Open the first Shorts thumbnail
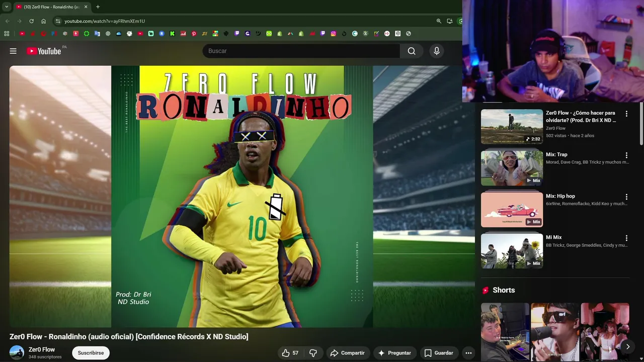Viewport: 644px width, 362px height. [505, 332]
